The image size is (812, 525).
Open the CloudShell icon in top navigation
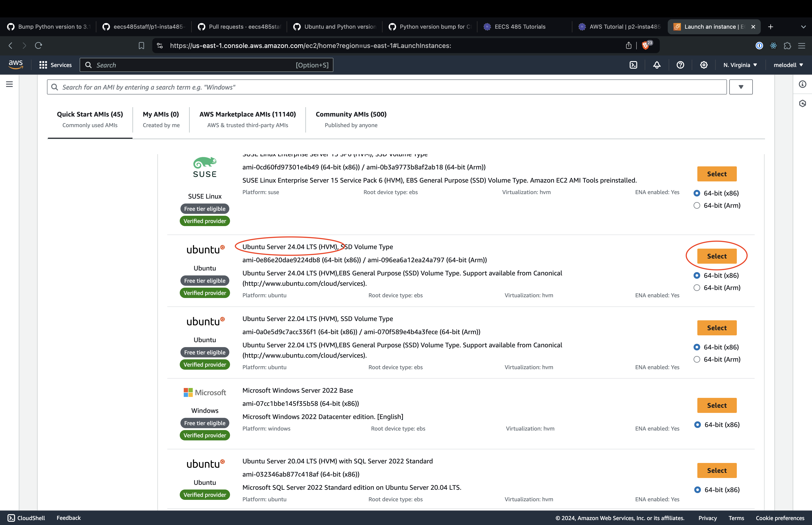pos(633,65)
